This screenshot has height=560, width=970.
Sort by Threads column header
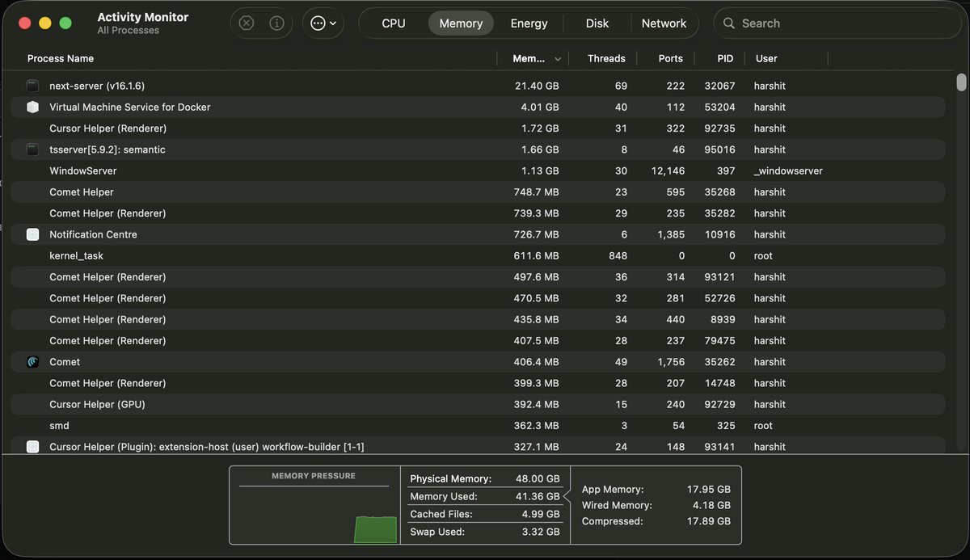tap(606, 58)
